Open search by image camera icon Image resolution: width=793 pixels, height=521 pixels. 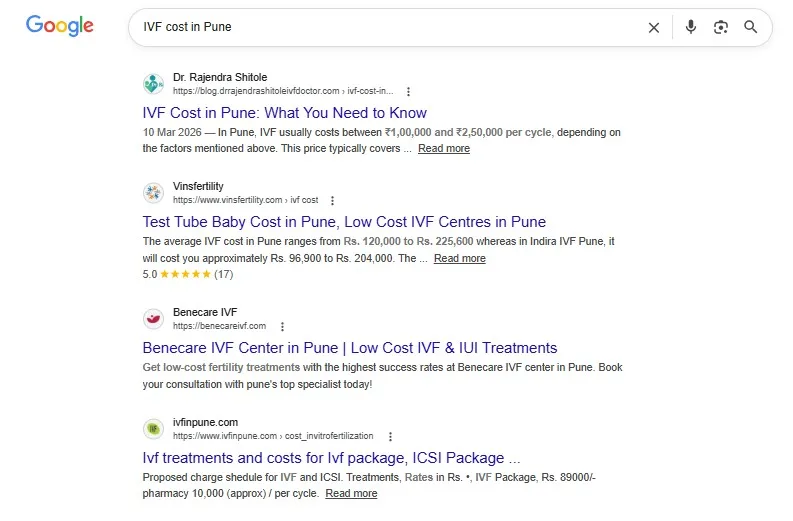pos(720,27)
